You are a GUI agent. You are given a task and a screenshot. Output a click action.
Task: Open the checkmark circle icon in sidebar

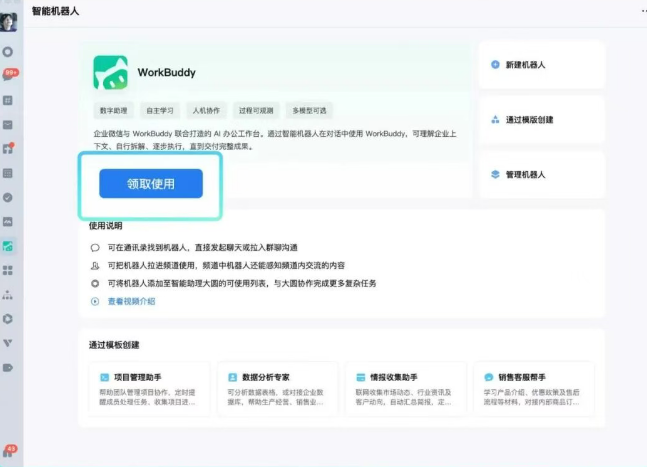point(7,198)
